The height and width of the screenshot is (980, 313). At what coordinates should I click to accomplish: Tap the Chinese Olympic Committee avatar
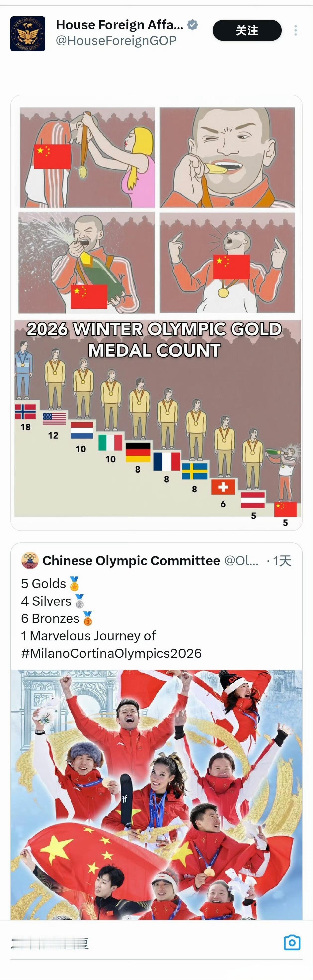coord(29,560)
